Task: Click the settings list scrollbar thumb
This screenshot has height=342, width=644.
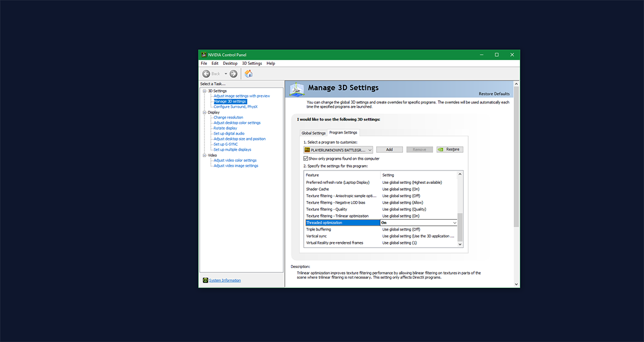Action: (x=460, y=228)
